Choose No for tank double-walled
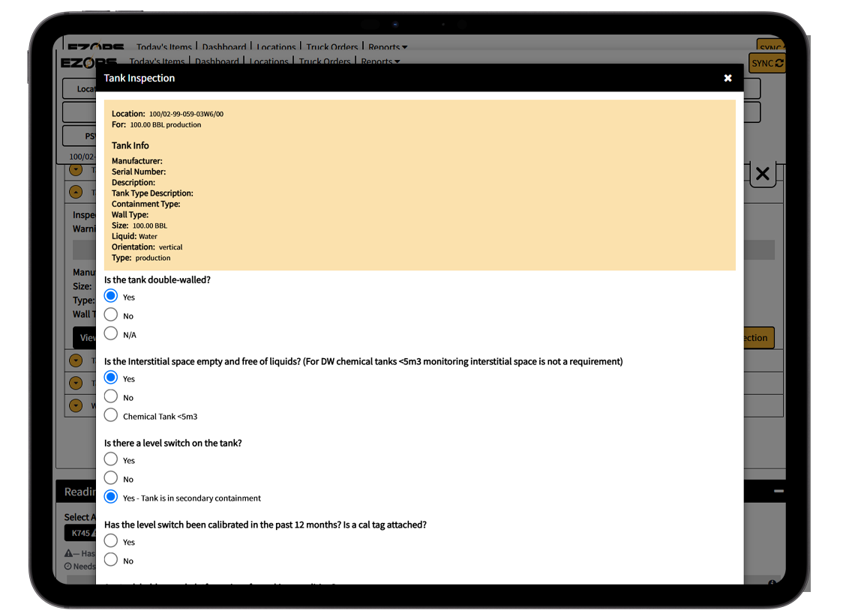 111,315
